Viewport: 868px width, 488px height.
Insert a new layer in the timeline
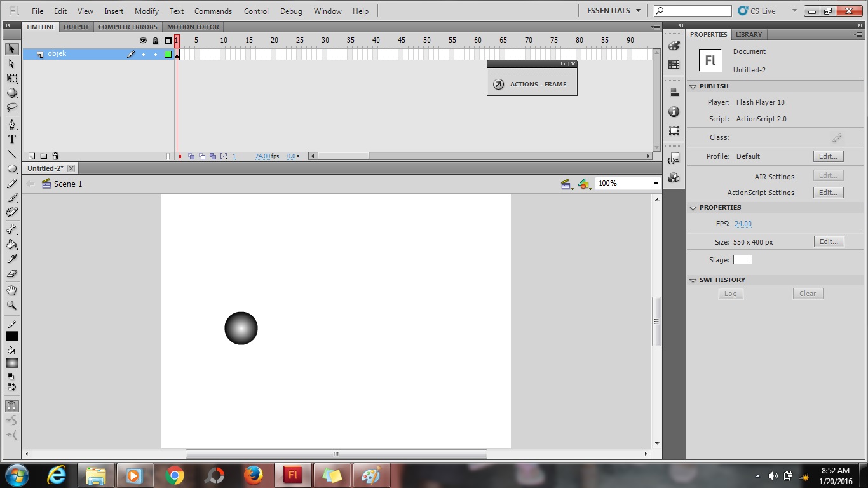[x=31, y=156]
